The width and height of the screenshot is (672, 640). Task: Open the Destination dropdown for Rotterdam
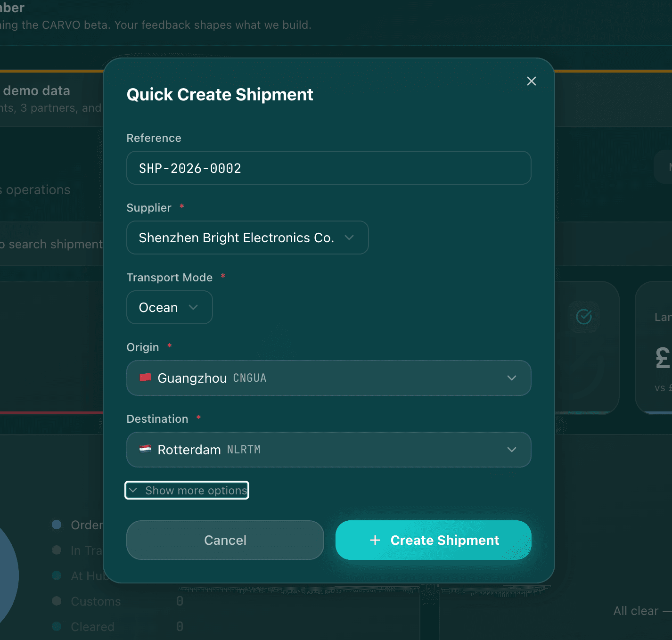512,449
